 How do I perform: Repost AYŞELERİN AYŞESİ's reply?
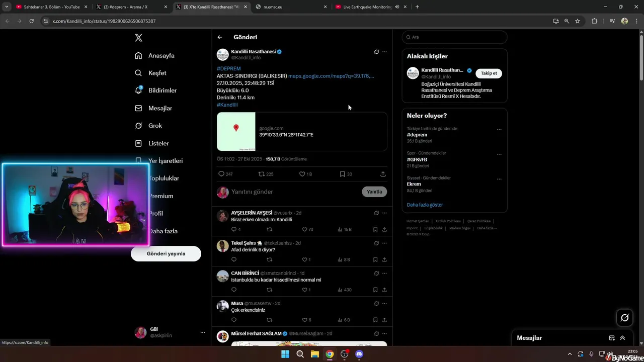pos(269,229)
